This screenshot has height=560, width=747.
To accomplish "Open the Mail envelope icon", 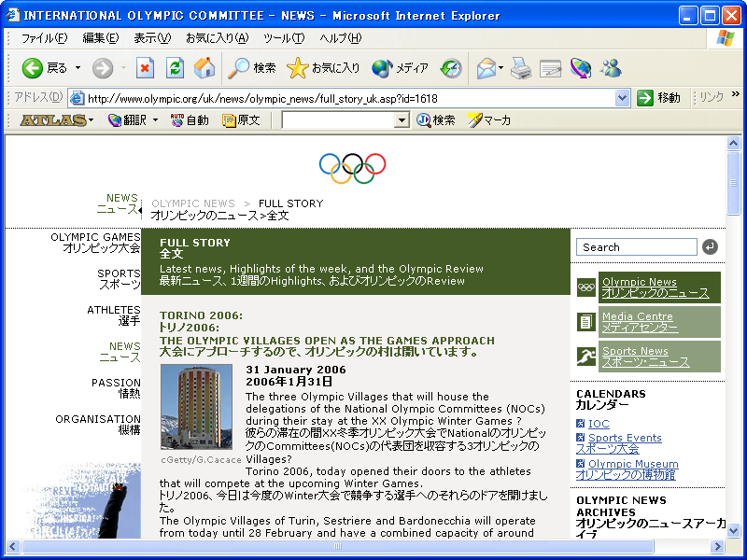I will click(x=486, y=68).
